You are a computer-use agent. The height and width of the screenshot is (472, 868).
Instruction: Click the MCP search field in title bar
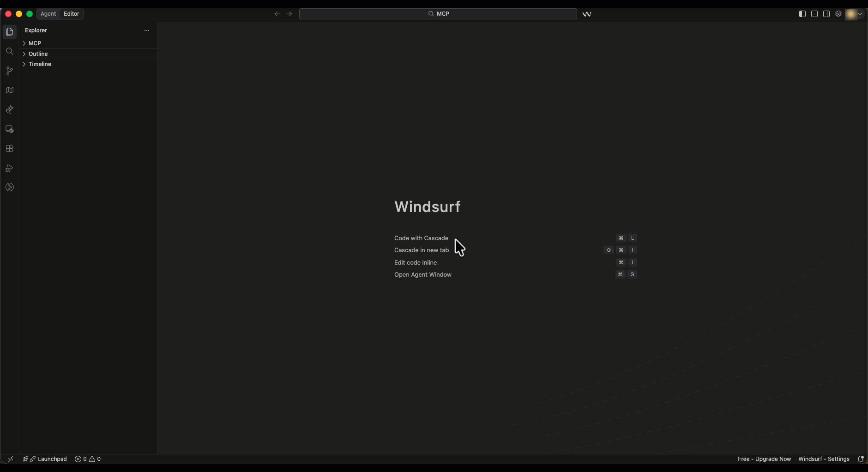[x=438, y=14]
